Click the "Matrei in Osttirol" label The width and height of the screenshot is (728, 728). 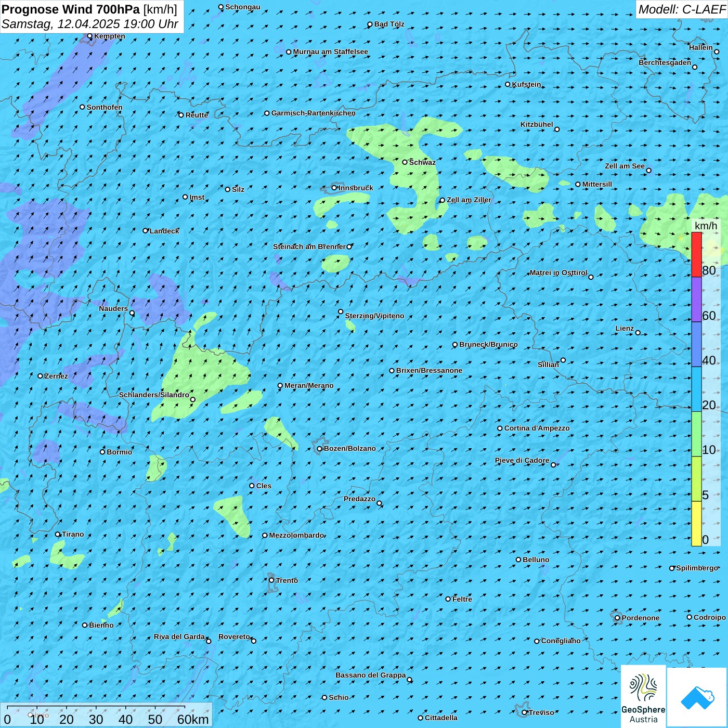[x=558, y=272]
